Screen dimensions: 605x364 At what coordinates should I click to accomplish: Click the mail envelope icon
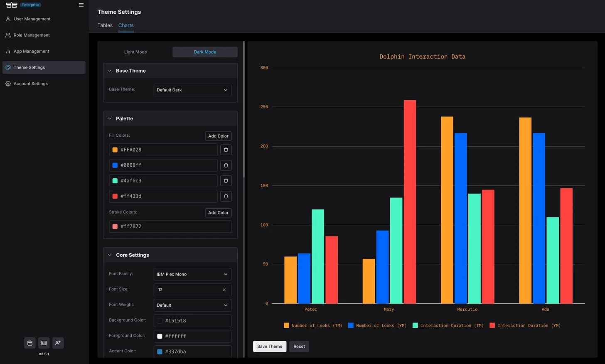tap(44, 343)
